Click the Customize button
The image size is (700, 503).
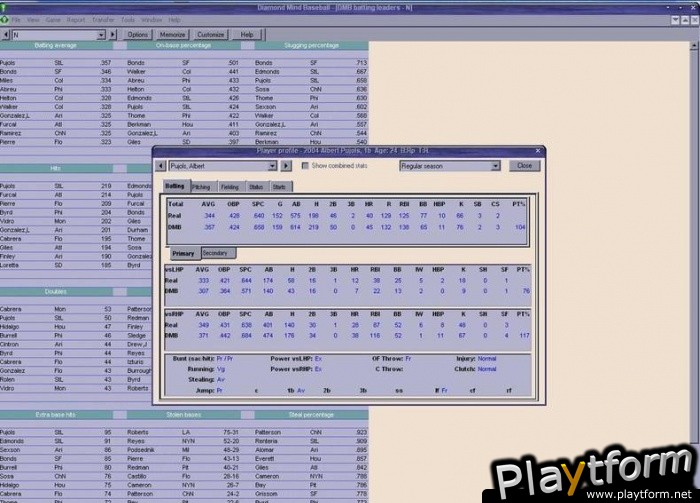click(211, 35)
